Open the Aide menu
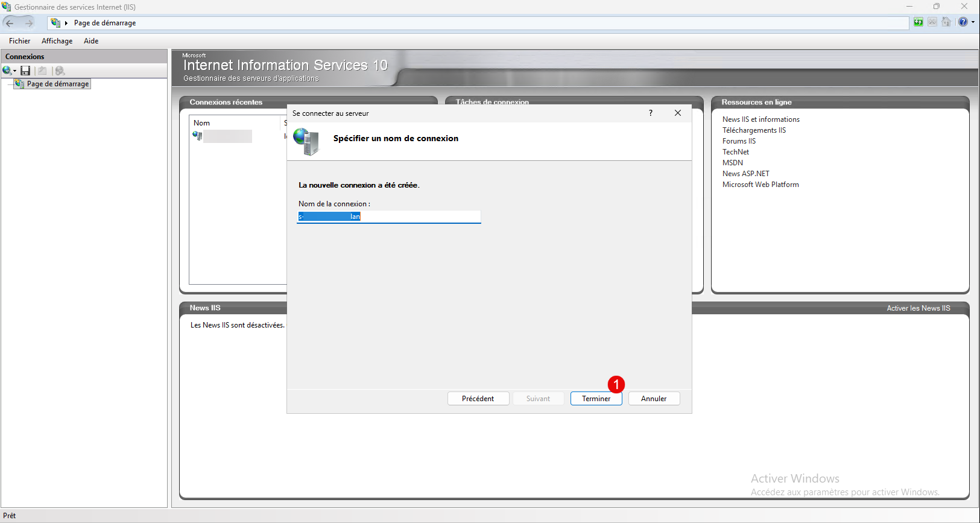This screenshot has width=980, height=523. (91, 41)
